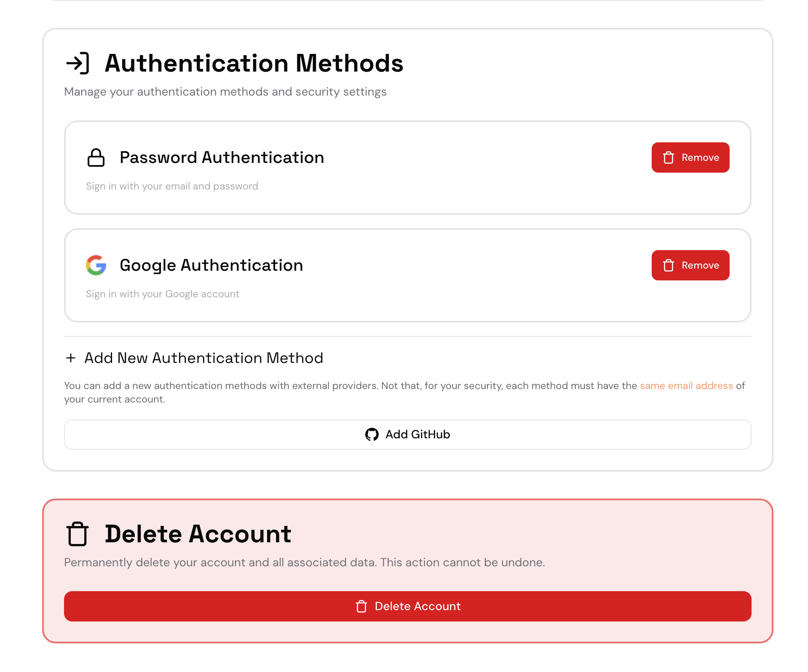Image resolution: width=808 pixels, height=672 pixels.
Task: Click the large trash icon beside Delete Account heading
Action: pos(78,534)
